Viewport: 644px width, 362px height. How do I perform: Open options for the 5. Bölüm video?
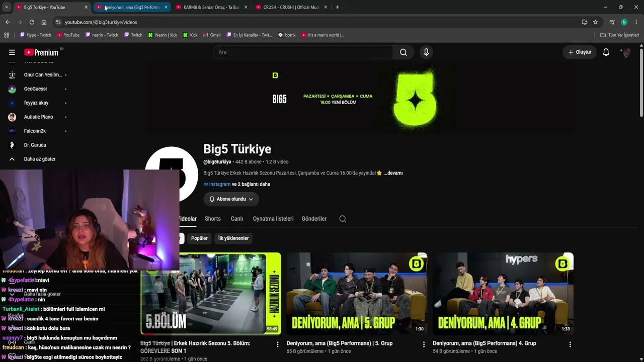[278, 344]
